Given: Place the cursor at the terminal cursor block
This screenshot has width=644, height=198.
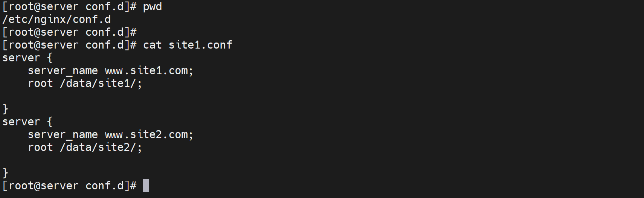Looking at the screenshot, I should 146,186.
